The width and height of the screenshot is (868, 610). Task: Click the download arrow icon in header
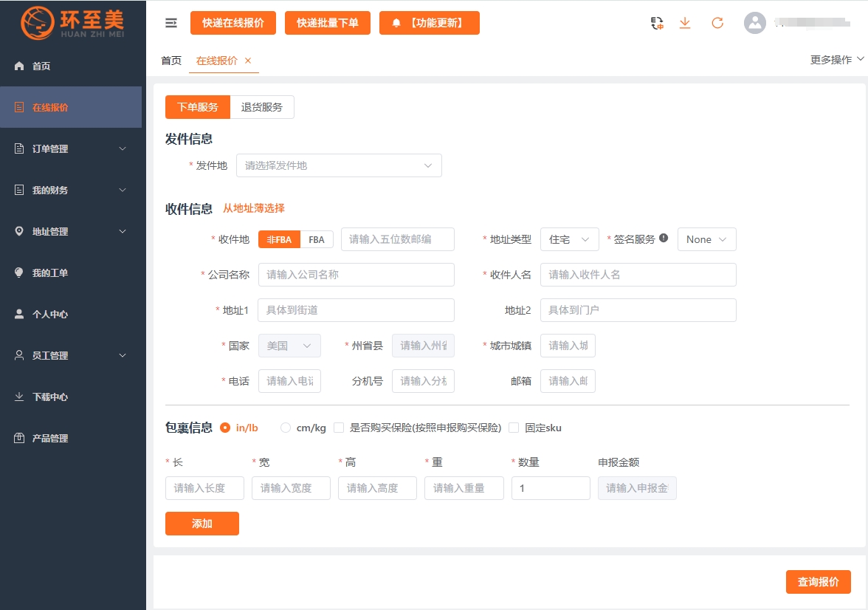click(x=685, y=23)
